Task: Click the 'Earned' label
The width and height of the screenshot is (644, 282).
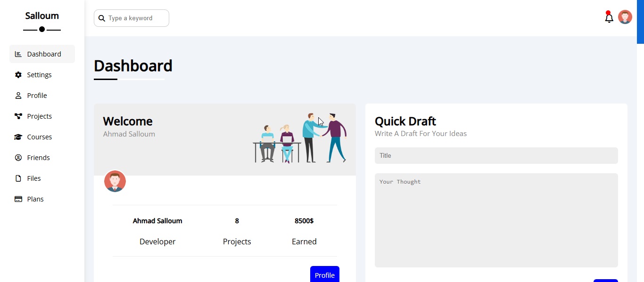Action: [x=304, y=242]
